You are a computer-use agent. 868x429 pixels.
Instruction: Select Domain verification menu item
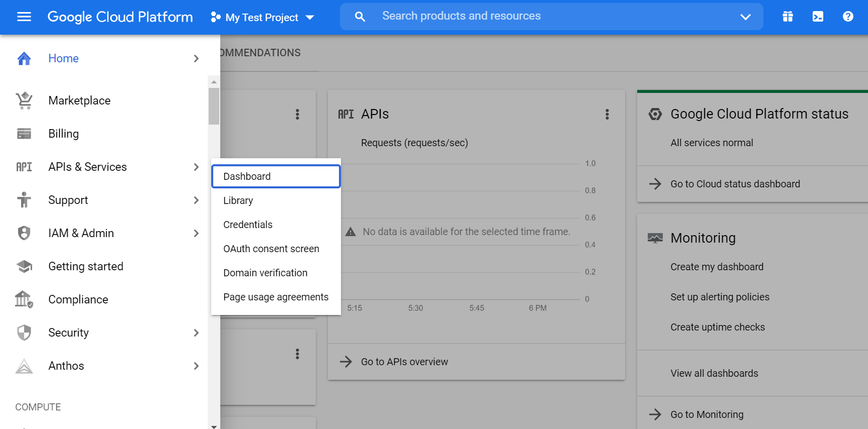pos(276,273)
